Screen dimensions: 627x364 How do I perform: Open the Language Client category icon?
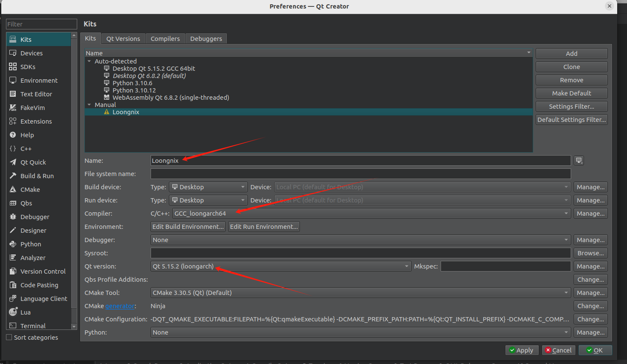click(13, 298)
